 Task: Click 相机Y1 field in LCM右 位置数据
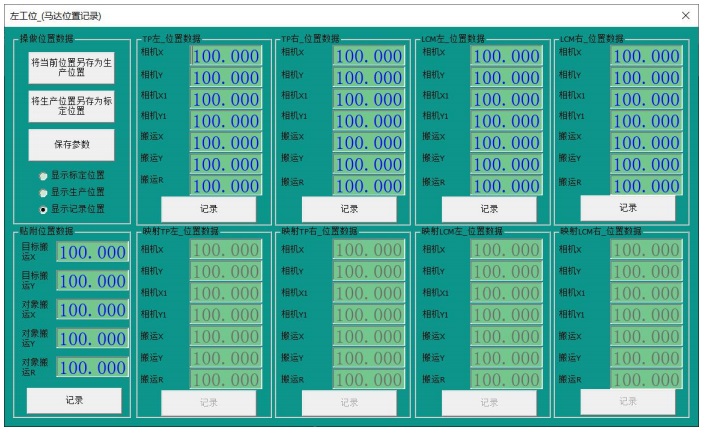pyautogui.click(x=646, y=121)
